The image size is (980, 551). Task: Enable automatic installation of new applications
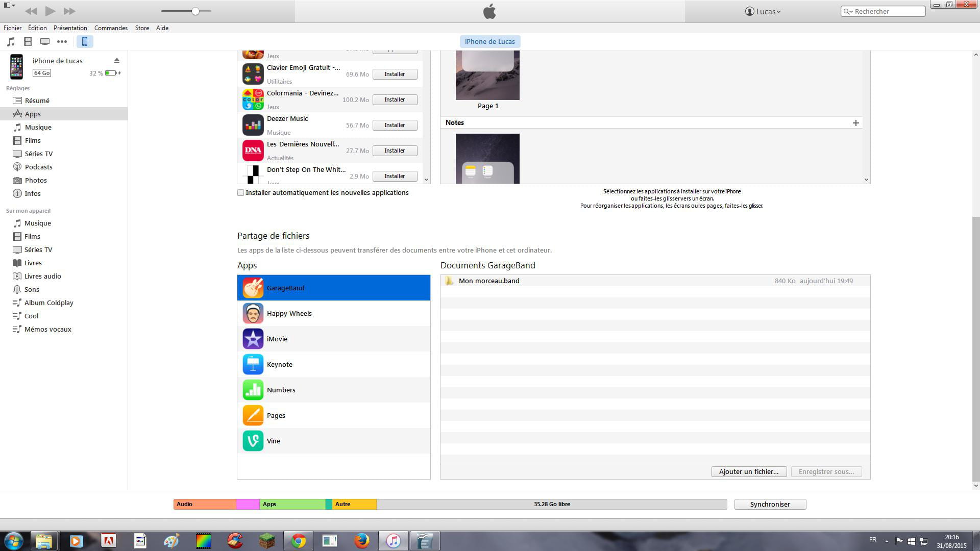(x=240, y=193)
